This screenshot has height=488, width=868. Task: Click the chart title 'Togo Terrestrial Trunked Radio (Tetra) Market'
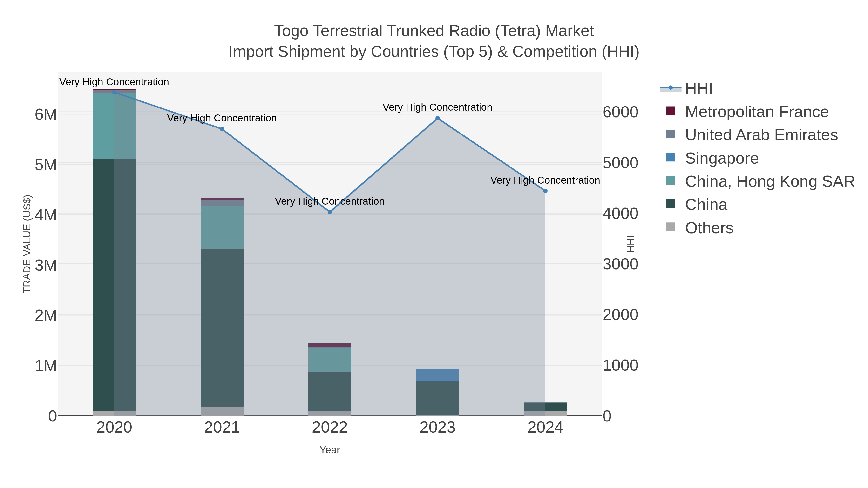click(x=434, y=31)
